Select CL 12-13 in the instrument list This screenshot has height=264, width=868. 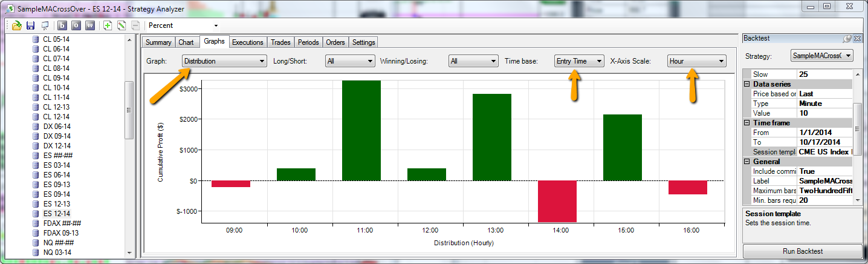[x=56, y=107]
